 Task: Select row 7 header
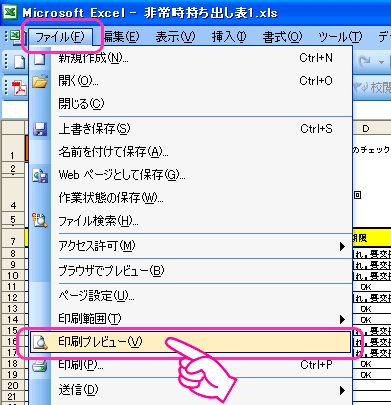[13, 238]
